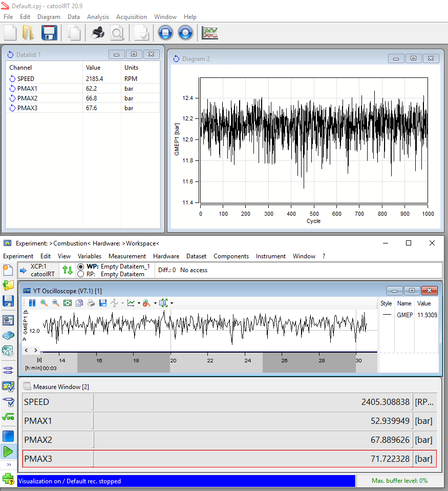The height and width of the screenshot is (491, 448).
Task: Open dropdown arrow beside oscilloscope graph icon
Action: tap(139, 303)
